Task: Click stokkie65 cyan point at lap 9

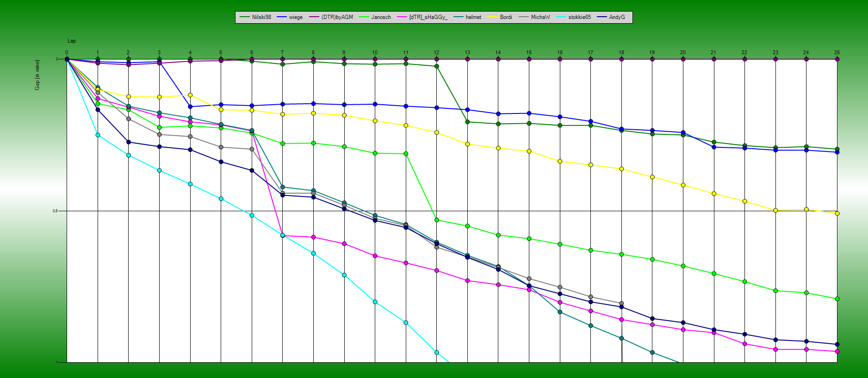Action: pos(344,275)
